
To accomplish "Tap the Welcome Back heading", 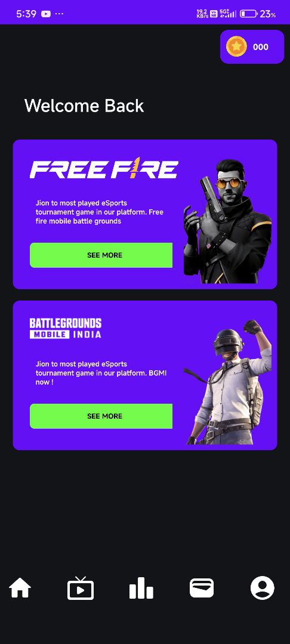I will point(84,106).
